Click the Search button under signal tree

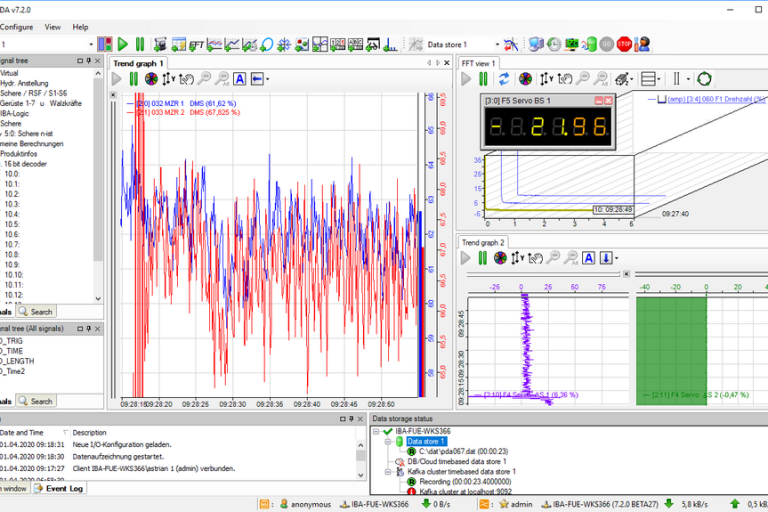[x=36, y=312]
